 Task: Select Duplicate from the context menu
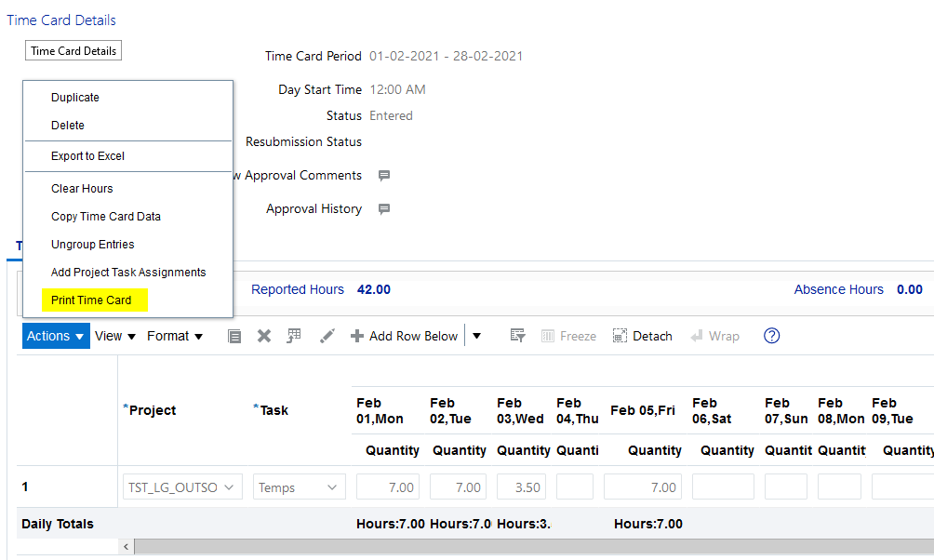tap(74, 97)
